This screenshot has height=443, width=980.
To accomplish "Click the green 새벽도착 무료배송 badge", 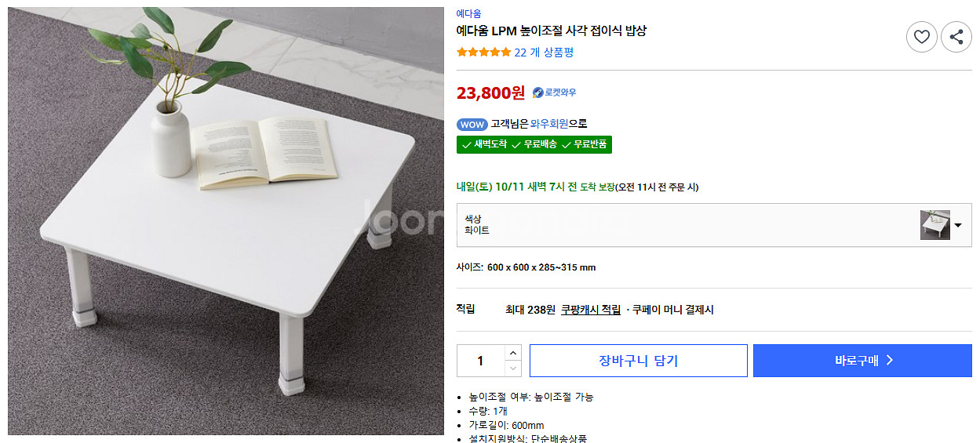I will (x=534, y=144).
